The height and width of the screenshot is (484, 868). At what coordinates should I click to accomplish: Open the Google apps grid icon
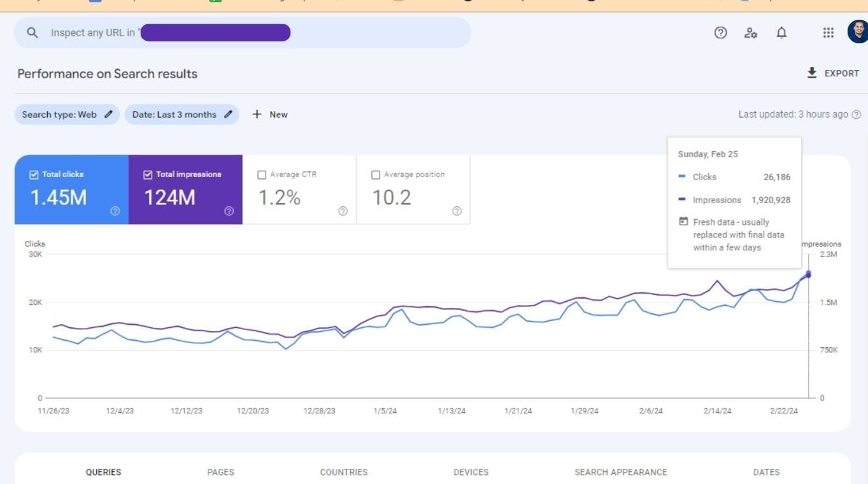(x=828, y=32)
